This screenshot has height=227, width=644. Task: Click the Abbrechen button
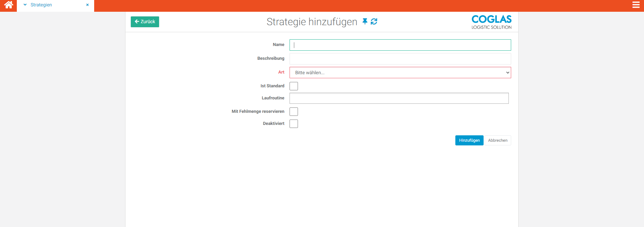497,140
